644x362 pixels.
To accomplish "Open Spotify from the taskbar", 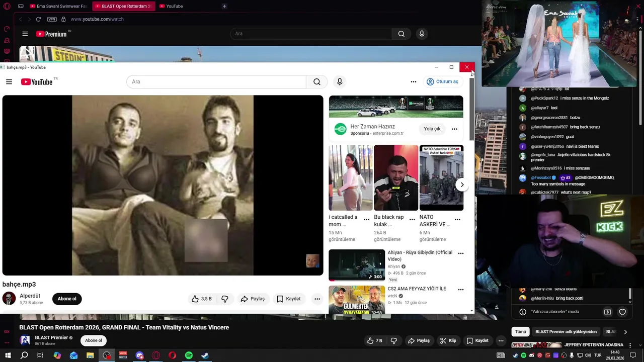I will 189,355.
